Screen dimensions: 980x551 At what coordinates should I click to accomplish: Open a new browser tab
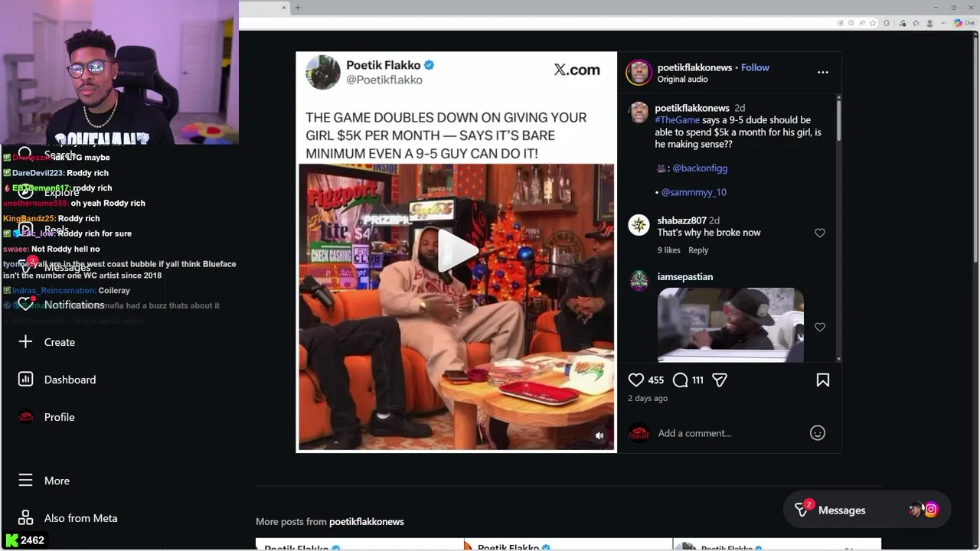[298, 8]
